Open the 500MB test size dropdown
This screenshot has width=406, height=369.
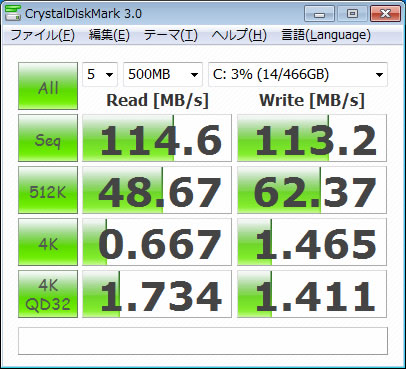(x=163, y=74)
